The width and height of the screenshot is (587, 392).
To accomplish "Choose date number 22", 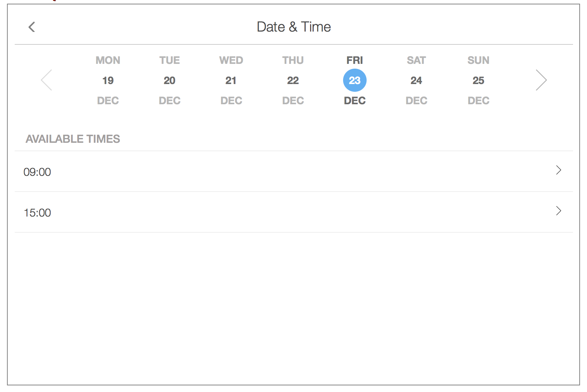I will coord(293,80).
